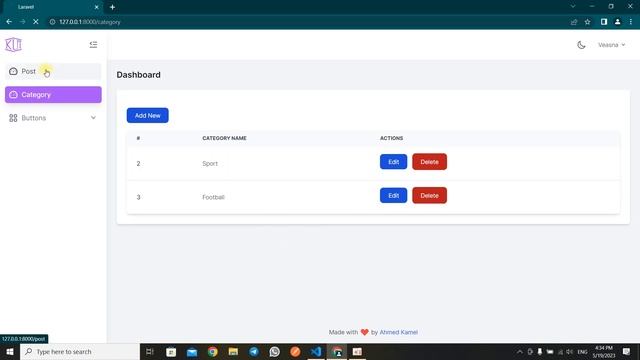Click the ACTIONS column header
Image resolution: width=640 pixels, height=360 pixels.
391,138
